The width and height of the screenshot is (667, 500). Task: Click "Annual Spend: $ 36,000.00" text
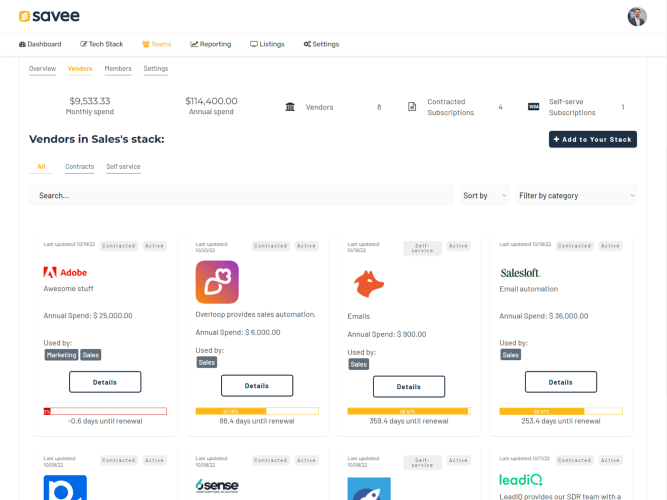(x=544, y=316)
